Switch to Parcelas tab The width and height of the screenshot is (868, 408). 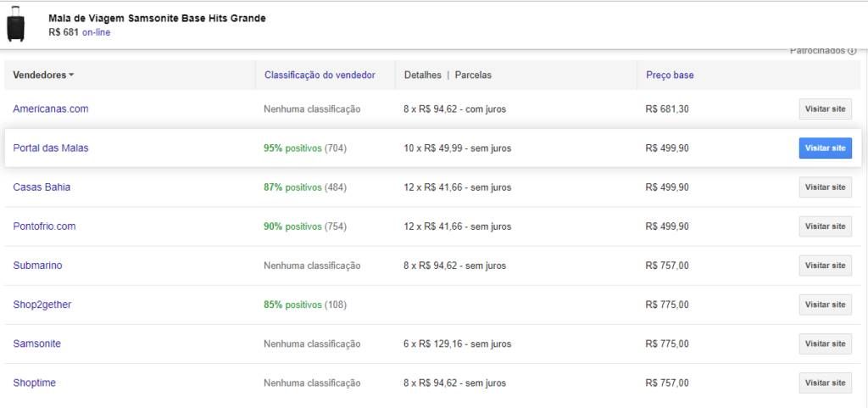click(473, 75)
